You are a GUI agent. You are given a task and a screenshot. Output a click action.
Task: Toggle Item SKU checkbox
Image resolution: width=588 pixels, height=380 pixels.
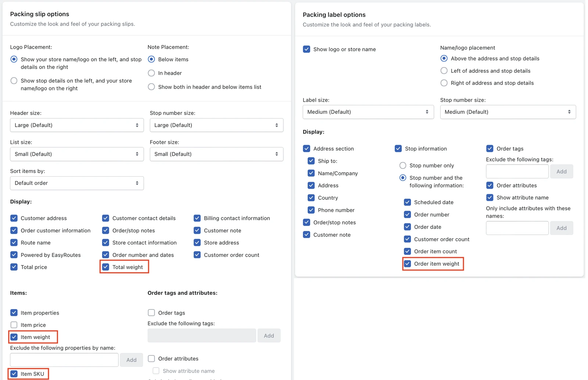[x=14, y=374]
